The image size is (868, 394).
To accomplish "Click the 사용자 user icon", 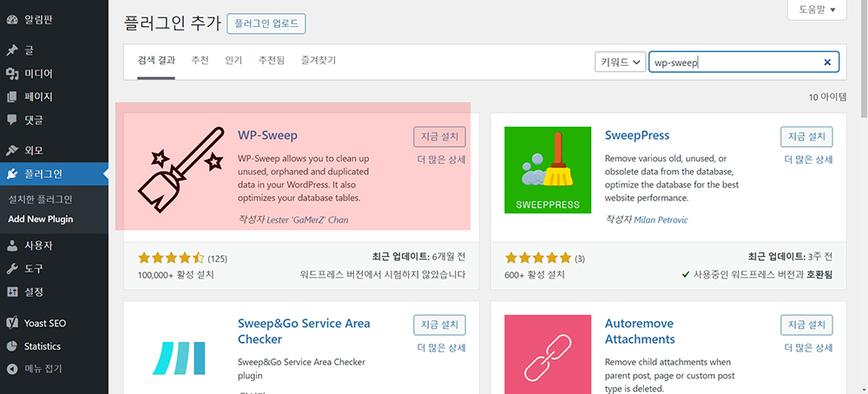I will (12, 246).
